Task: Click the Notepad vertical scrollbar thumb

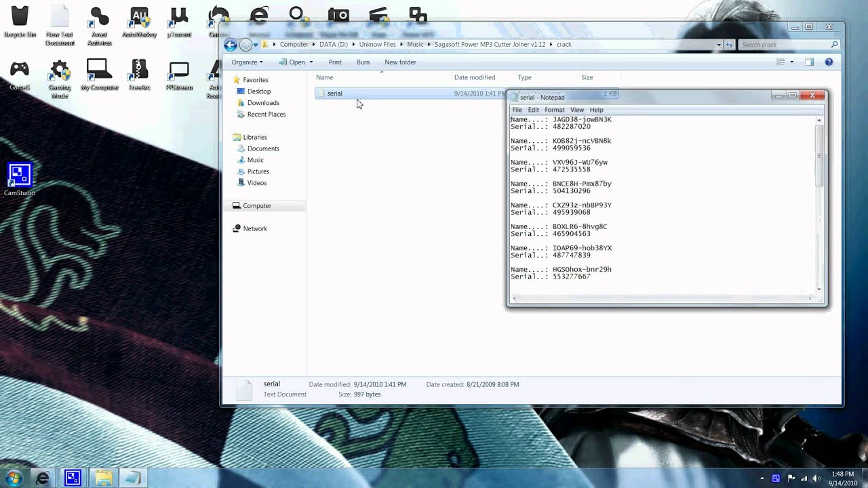Action: [819, 156]
